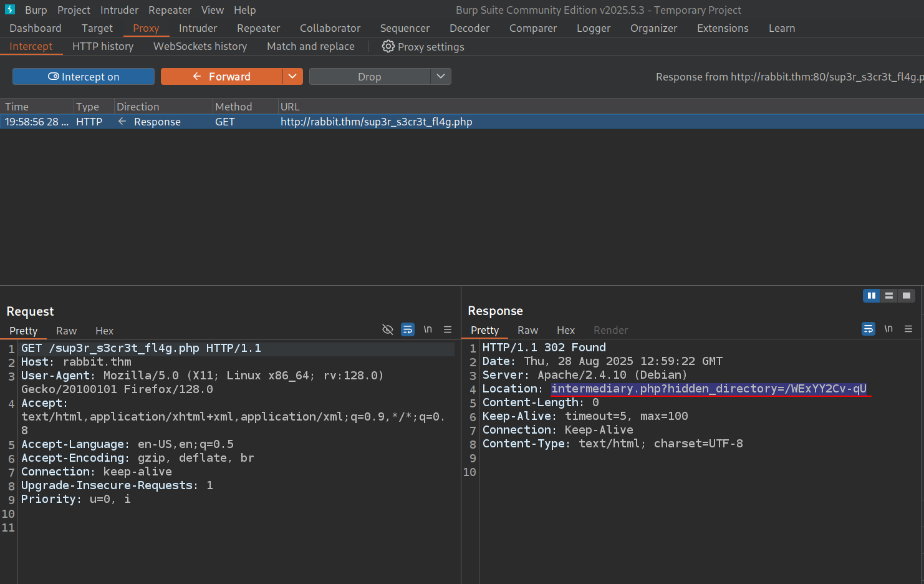
Task: Toggle line wrap in Response panel
Action: (868, 329)
